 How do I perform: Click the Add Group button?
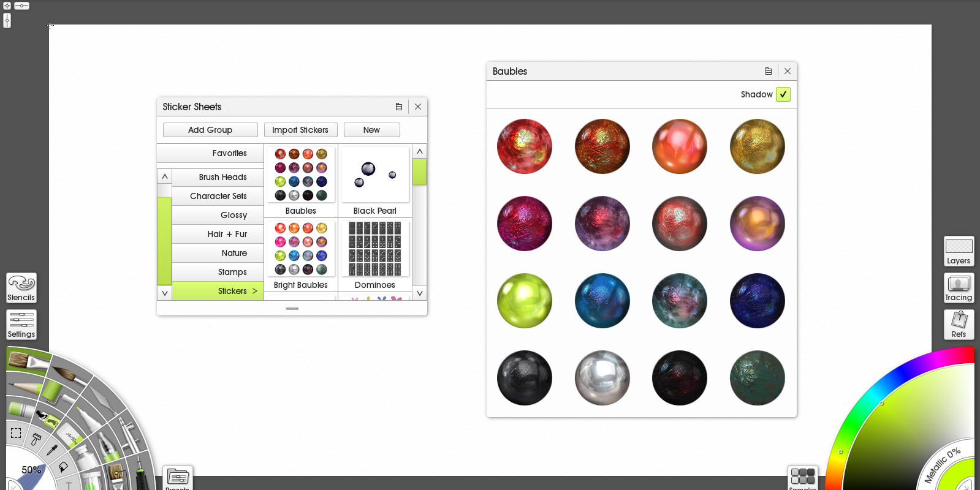[x=210, y=130]
